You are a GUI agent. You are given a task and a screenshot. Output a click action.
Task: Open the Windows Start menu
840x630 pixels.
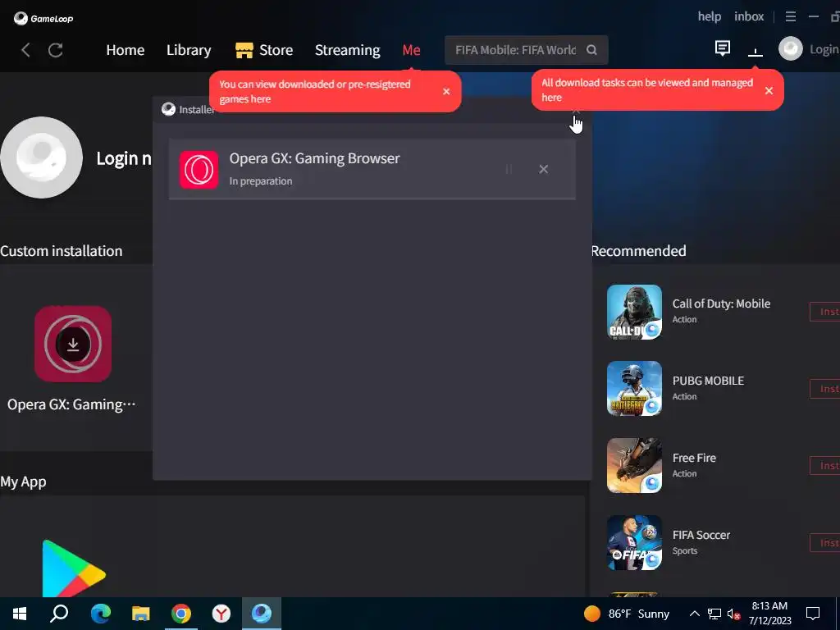[x=20, y=614]
